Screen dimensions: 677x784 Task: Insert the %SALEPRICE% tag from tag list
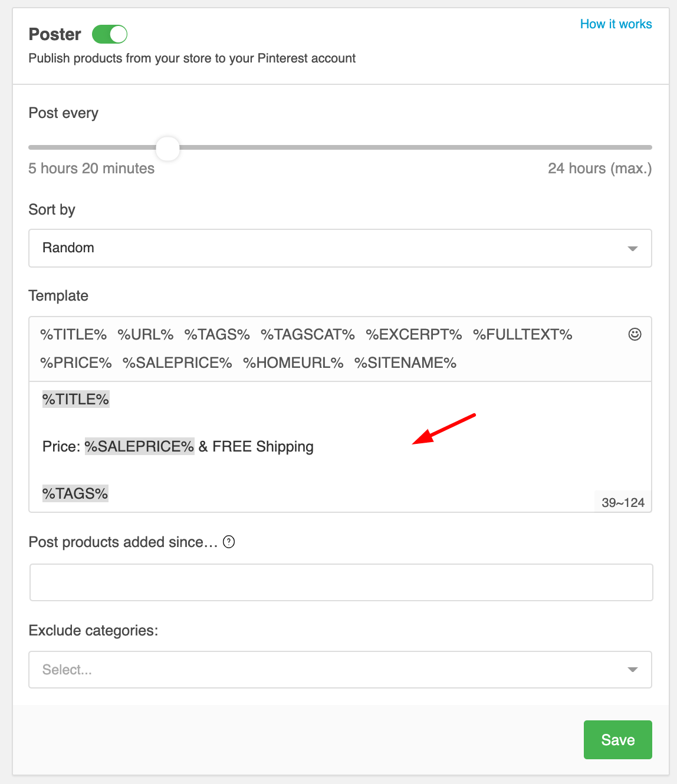click(178, 363)
